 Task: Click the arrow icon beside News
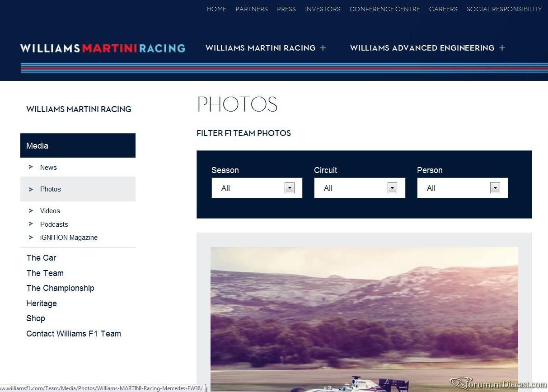(x=31, y=167)
